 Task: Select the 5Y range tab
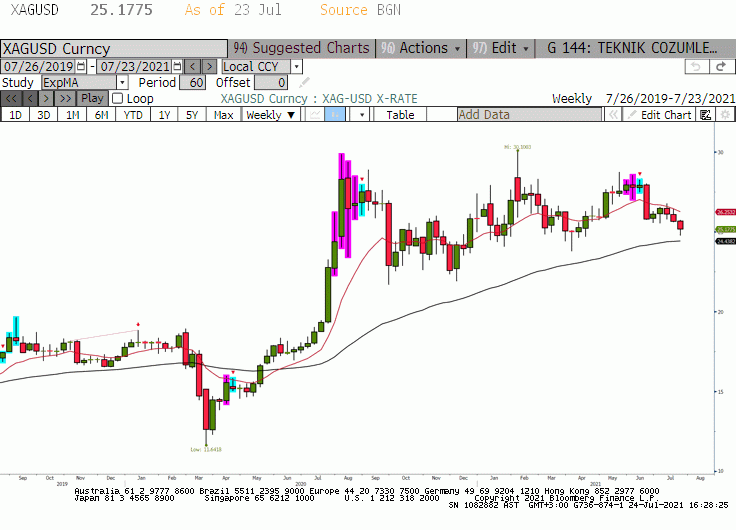pos(192,115)
